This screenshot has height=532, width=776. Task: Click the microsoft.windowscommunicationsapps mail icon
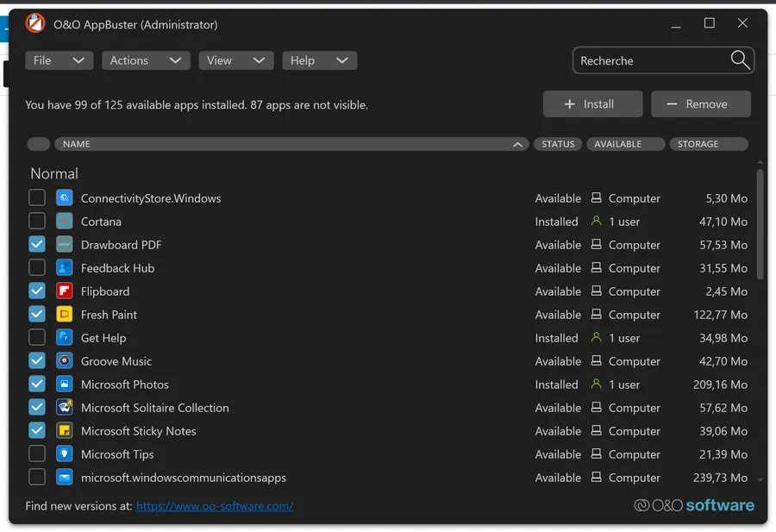(x=65, y=477)
